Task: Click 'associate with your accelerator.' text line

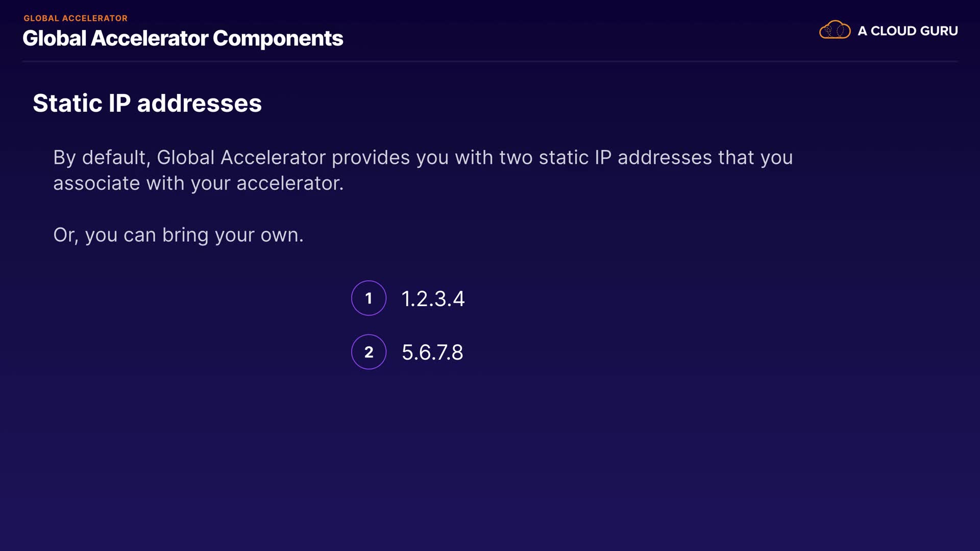Action: (x=198, y=184)
